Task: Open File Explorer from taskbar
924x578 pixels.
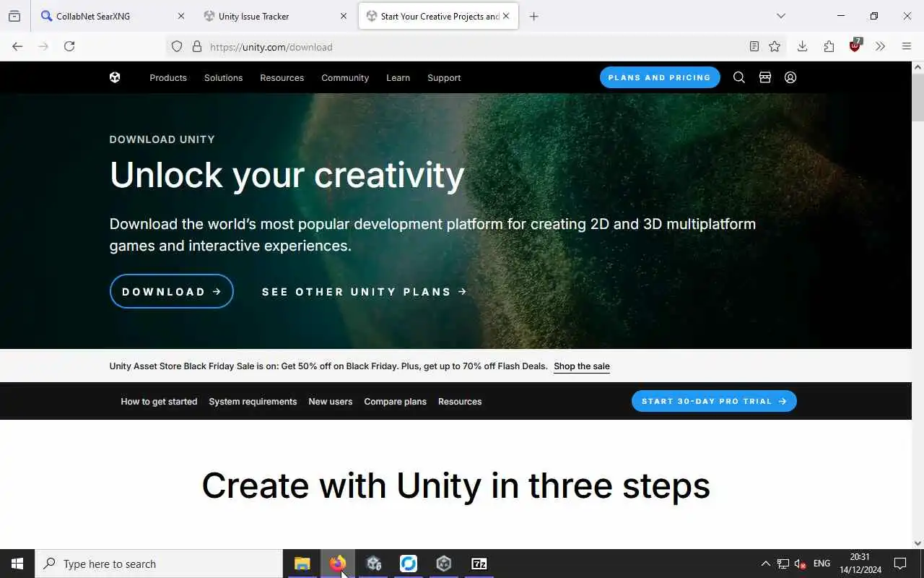Action: pos(302,564)
